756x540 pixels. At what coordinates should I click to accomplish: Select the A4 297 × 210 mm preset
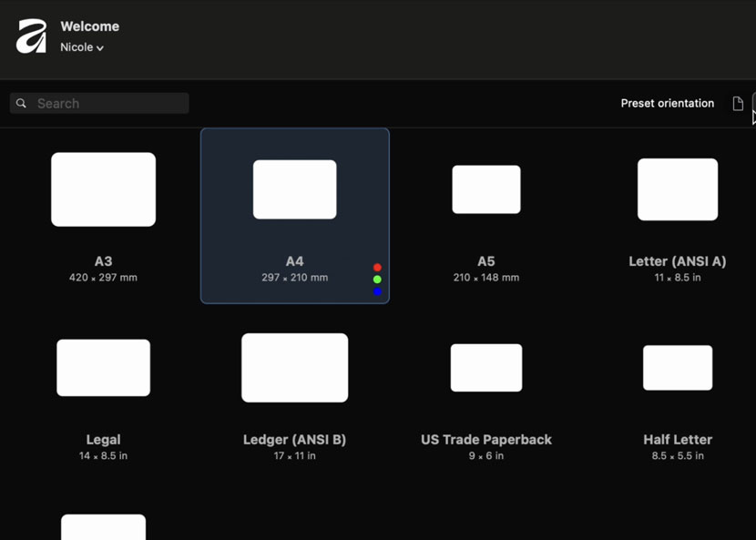(294, 216)
